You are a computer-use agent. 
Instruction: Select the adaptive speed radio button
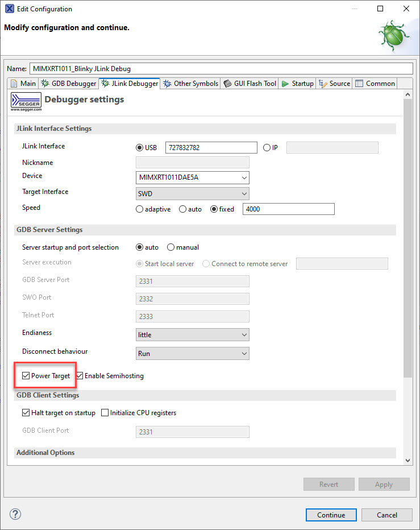click(x=140, y=209)
